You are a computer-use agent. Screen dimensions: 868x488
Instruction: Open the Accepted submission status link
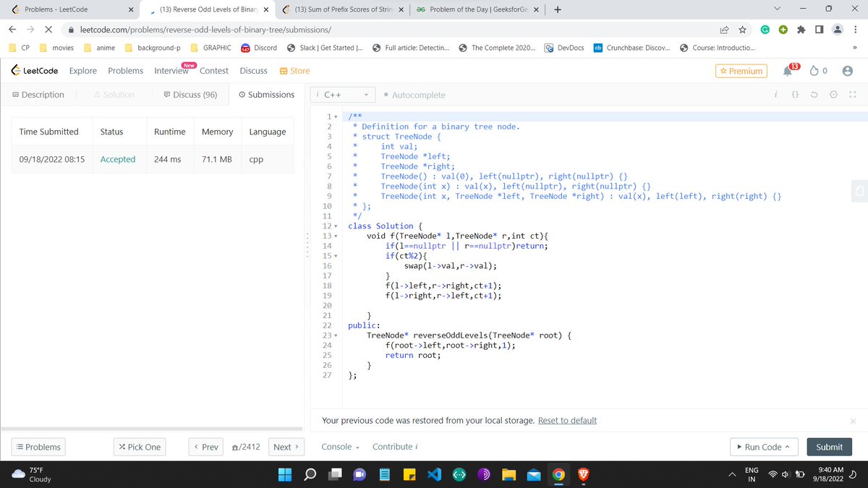(118, 159)
